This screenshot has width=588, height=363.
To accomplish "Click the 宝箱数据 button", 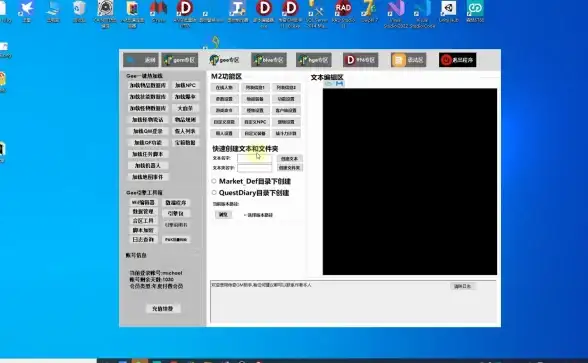I will (x=185, y=142).
